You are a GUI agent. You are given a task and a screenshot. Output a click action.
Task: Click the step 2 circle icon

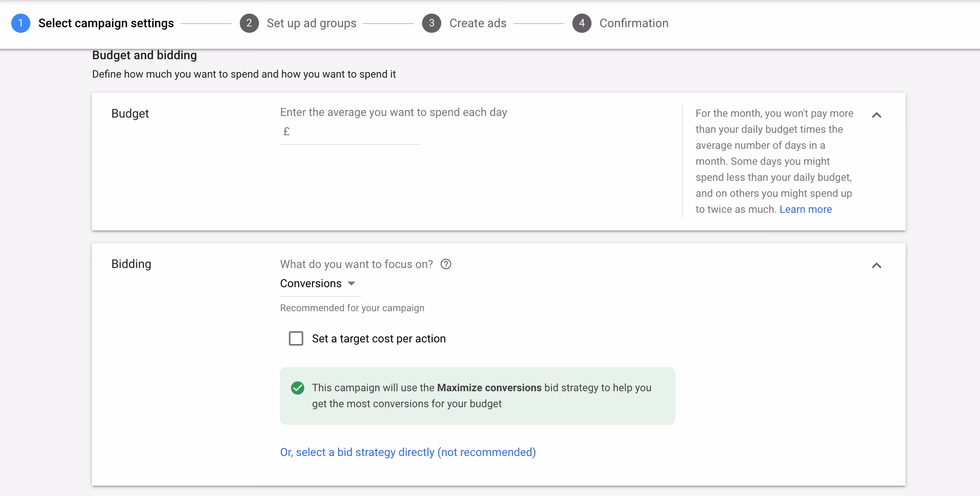249,23
